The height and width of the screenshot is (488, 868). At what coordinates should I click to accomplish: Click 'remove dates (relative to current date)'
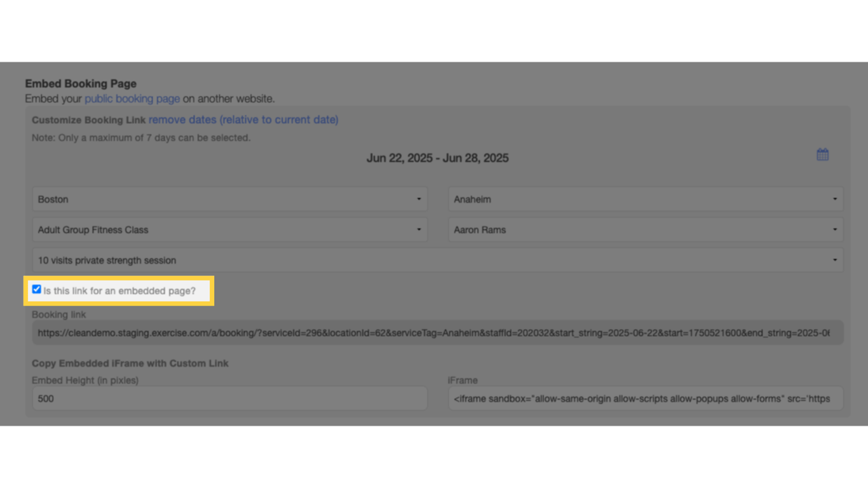(243, 119)
